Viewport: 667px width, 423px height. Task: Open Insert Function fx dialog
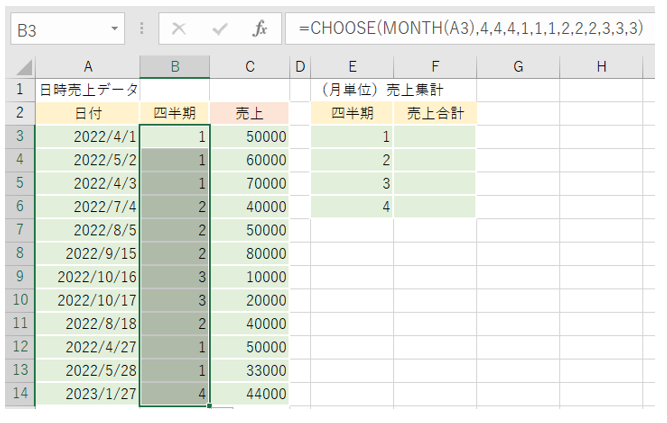[259, 28]
